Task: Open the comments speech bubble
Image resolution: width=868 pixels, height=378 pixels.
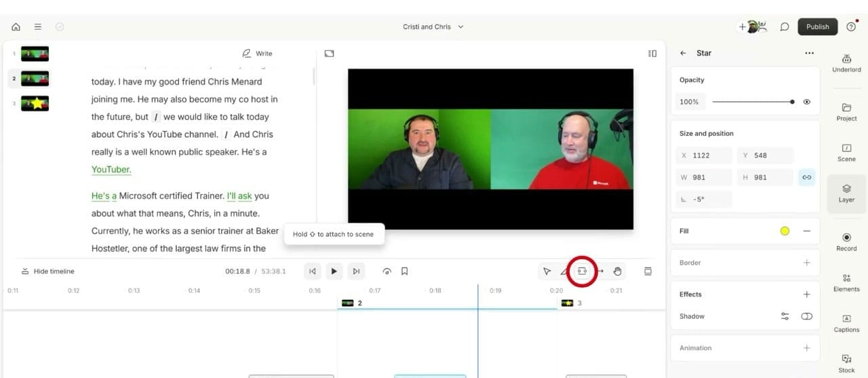Action: point(785,27)
